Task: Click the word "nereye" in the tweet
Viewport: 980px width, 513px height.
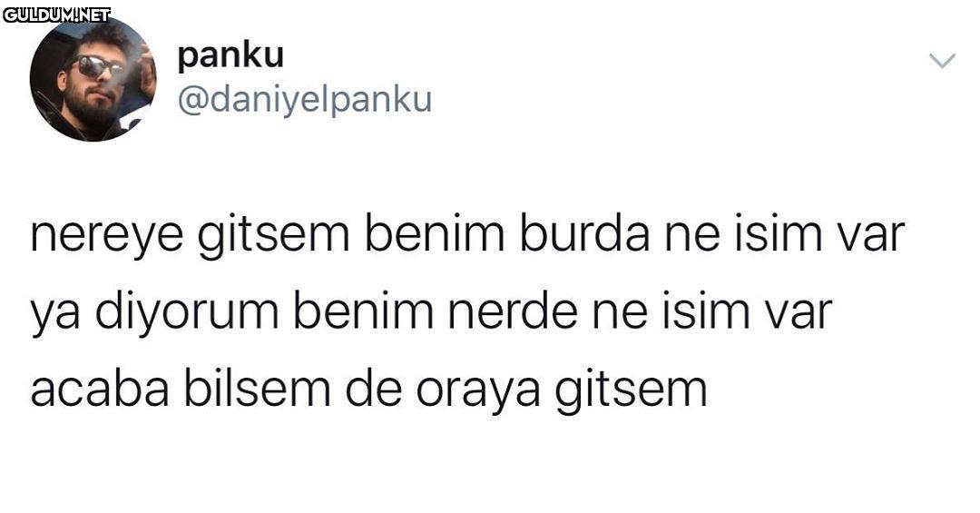Action: (x=107, y=236)
